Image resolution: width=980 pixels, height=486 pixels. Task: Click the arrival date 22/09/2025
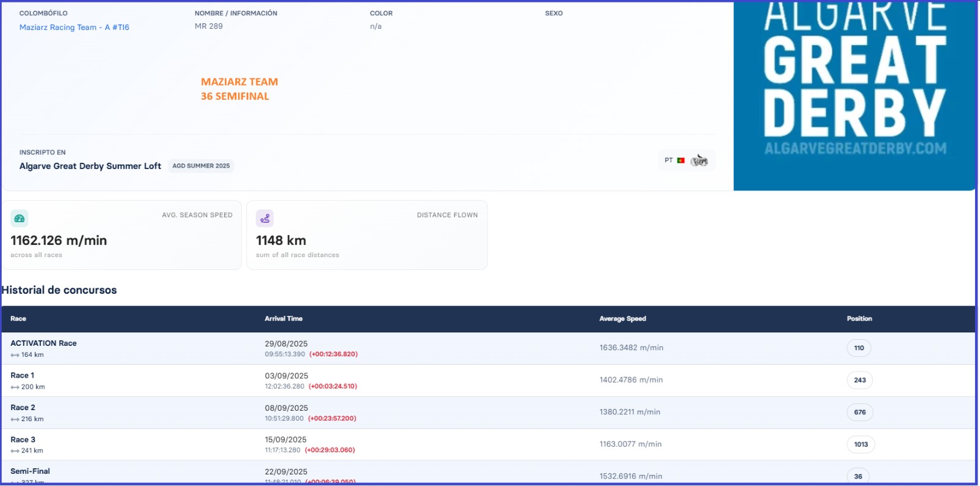(286, 472)
